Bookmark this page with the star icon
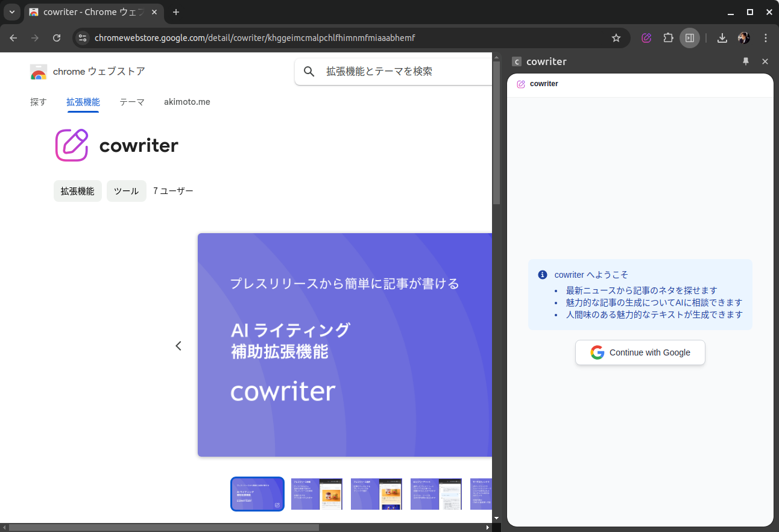Image resolution: width=779 pixels, height=532 pixels. pos(616,38)
